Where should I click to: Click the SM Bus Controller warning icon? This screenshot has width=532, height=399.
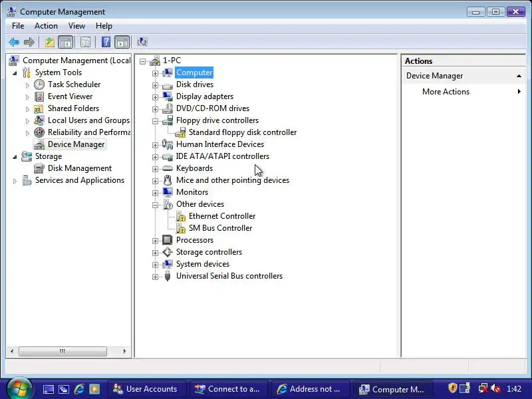(x=180, y=228)
